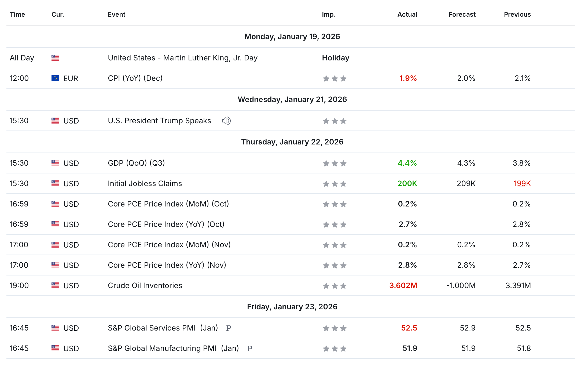Click the US flag in Martin Luther King row
The height and width of the screenshot is (370, 588).
[55, 58]
